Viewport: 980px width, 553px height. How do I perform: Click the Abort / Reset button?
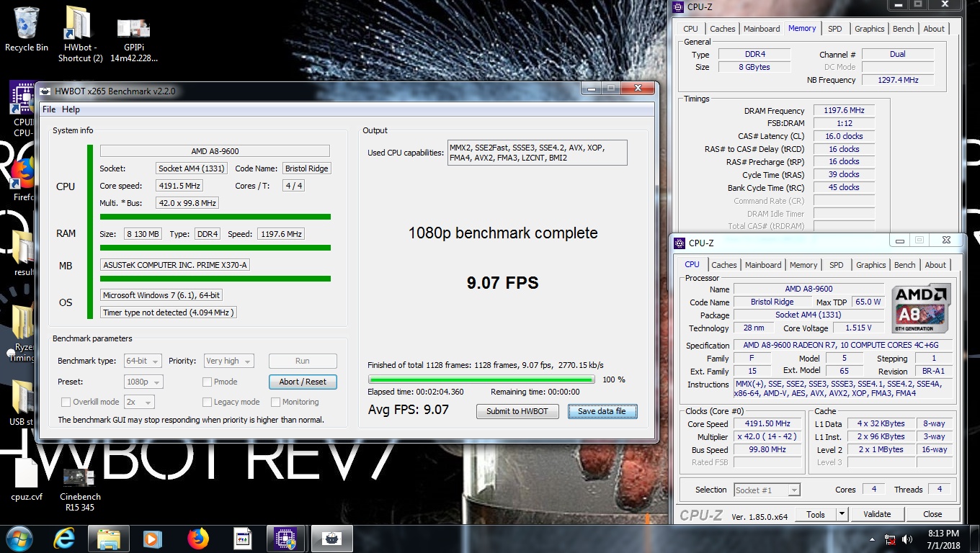click(x=303, y=382)
